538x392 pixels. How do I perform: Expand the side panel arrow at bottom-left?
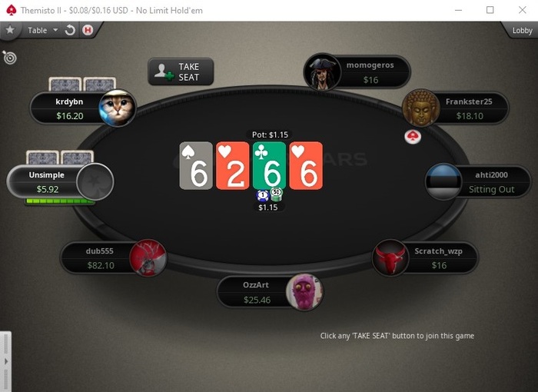(6, 361)
